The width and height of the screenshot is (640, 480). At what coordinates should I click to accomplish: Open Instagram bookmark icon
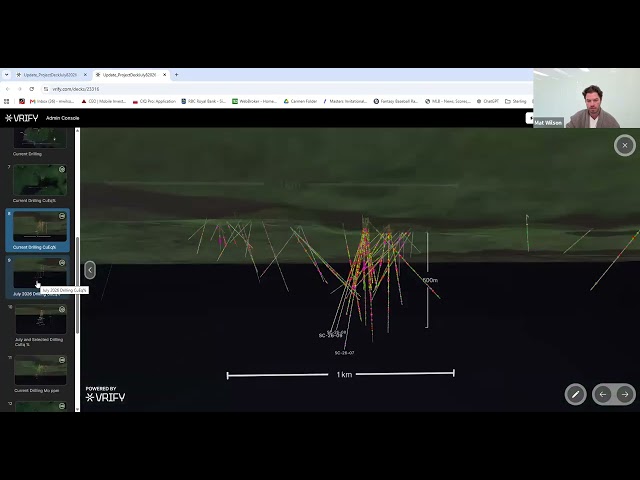click(x=22, y=101)
